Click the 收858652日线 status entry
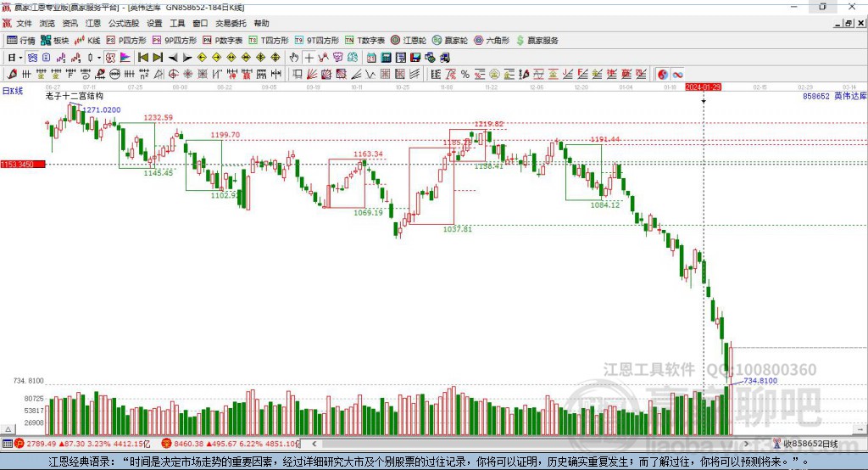The width and height of the screenshot is (868, 470). (x=810, y=444)
